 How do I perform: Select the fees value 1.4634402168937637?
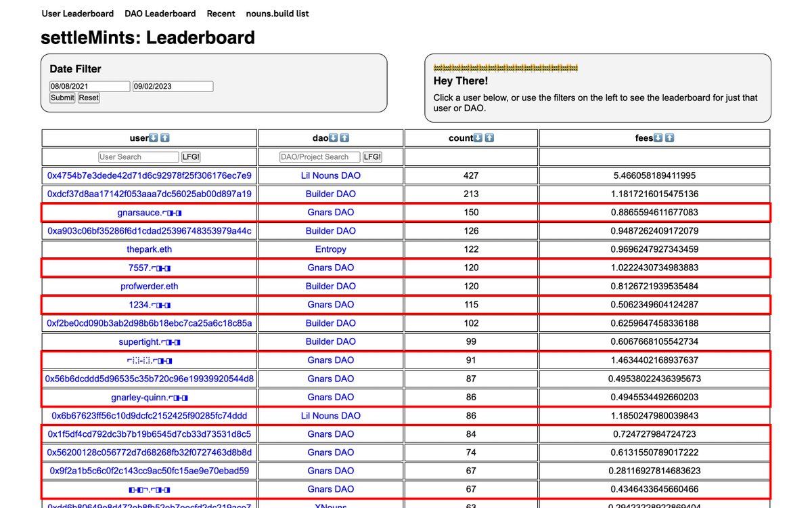pos(654,360)
